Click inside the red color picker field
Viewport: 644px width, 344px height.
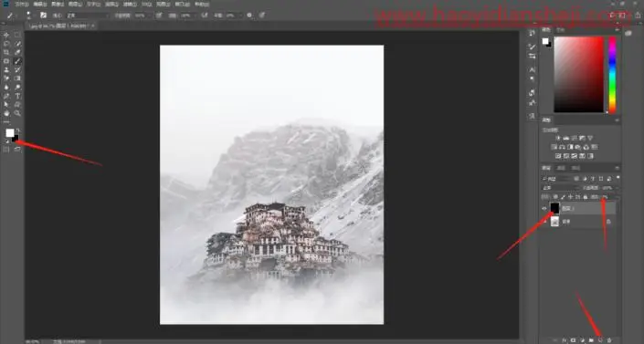(x=579, y=74)
